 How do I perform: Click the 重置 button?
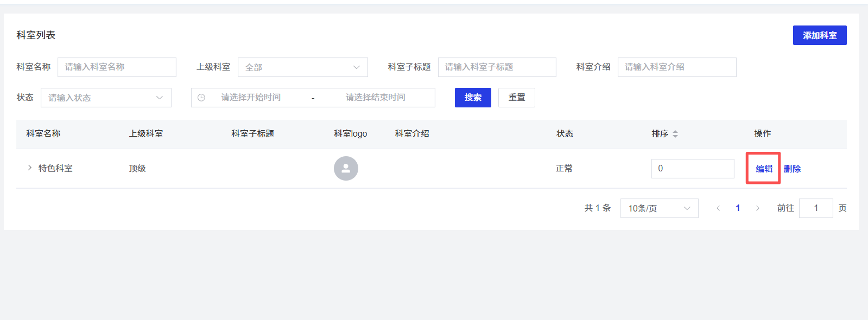point(517,98)
